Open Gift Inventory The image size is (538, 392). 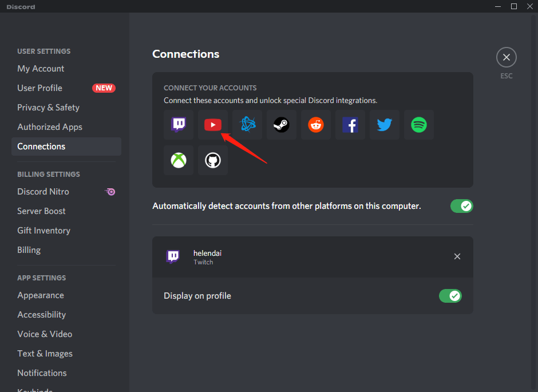(66, 231)
